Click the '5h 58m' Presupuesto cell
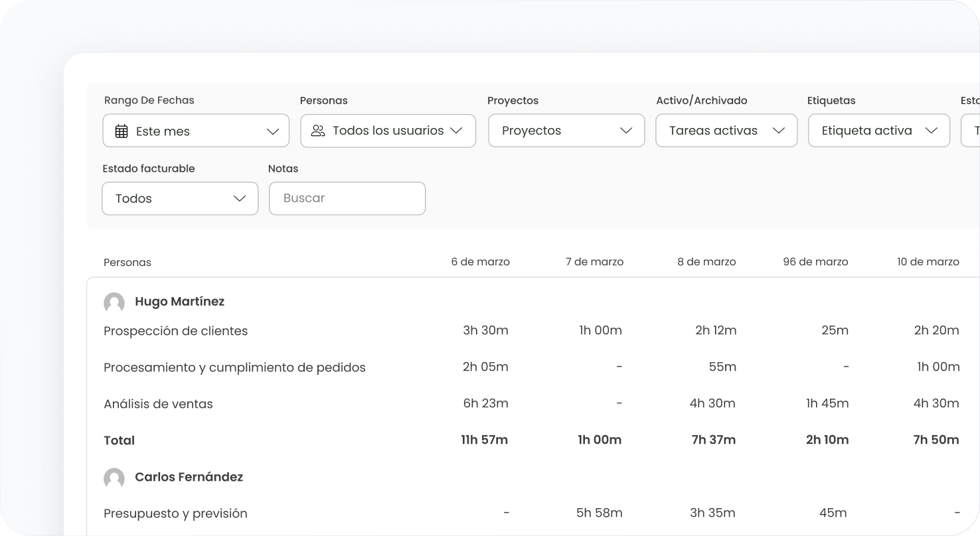Image resolution: width=980 pixels, height=536 pixels. (x=600, y=513)
